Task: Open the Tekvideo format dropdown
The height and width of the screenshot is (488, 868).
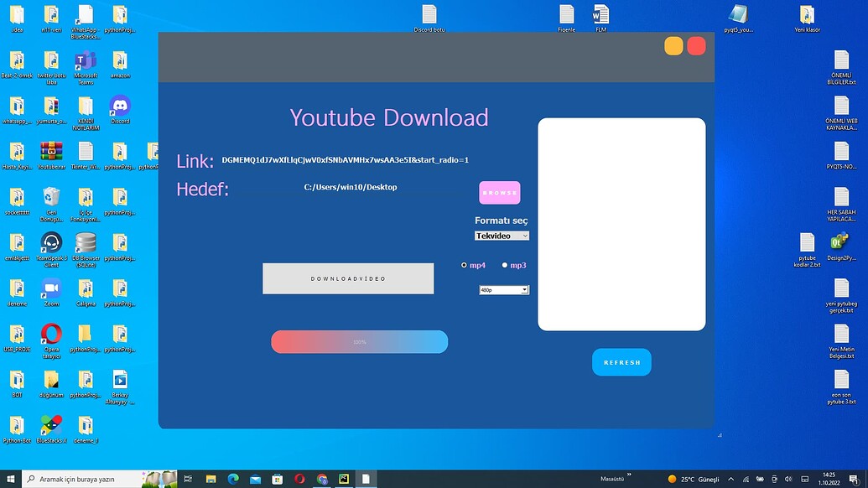Action: pos(502,236)
